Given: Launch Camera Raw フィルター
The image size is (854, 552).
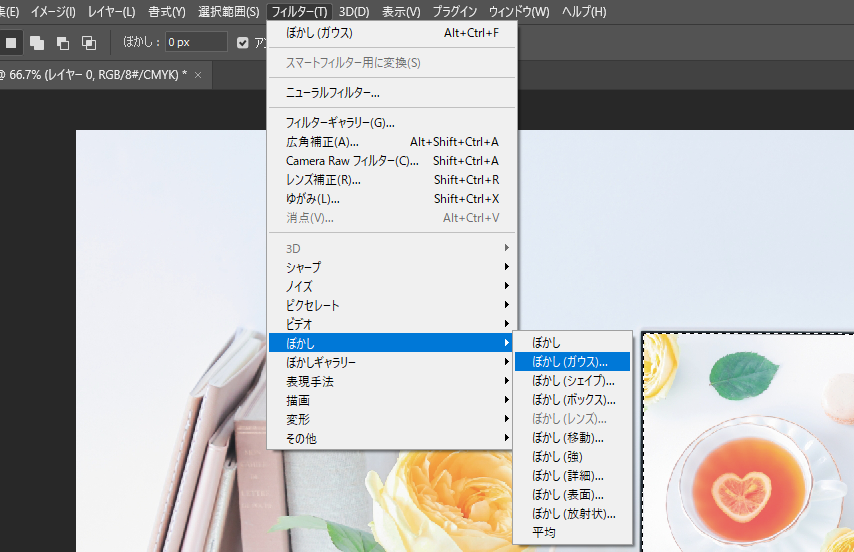Looking at the screenshot, I should click(352, 161).
